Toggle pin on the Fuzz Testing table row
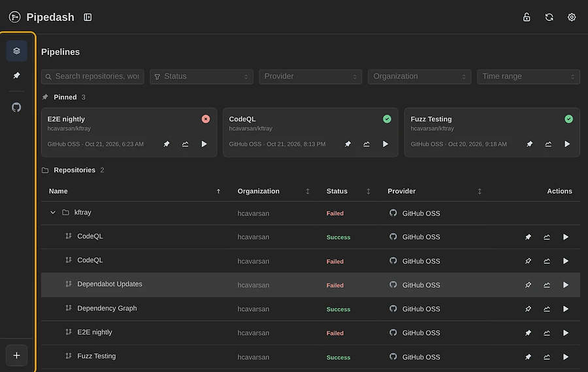Viewport: 588px width, 372px height. point(528,357)
